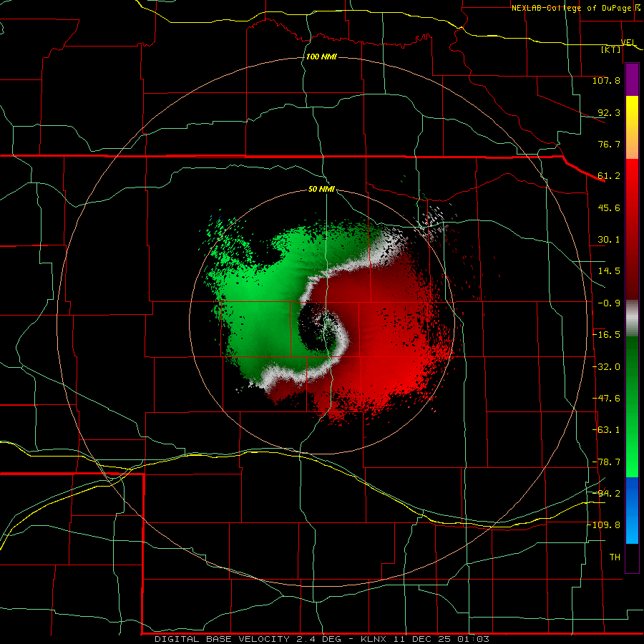
Task: Click the 11 DEC 25 date text
Action: [x=424, y=639]
